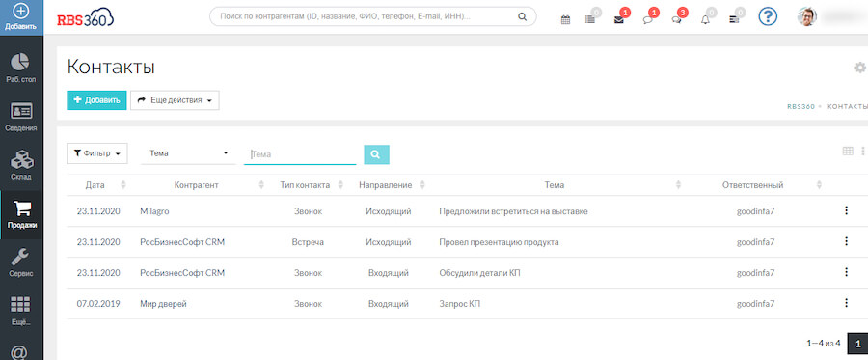Open the page settings gear icon
This screenshot has width=868, height=360.
pos(859,68)
